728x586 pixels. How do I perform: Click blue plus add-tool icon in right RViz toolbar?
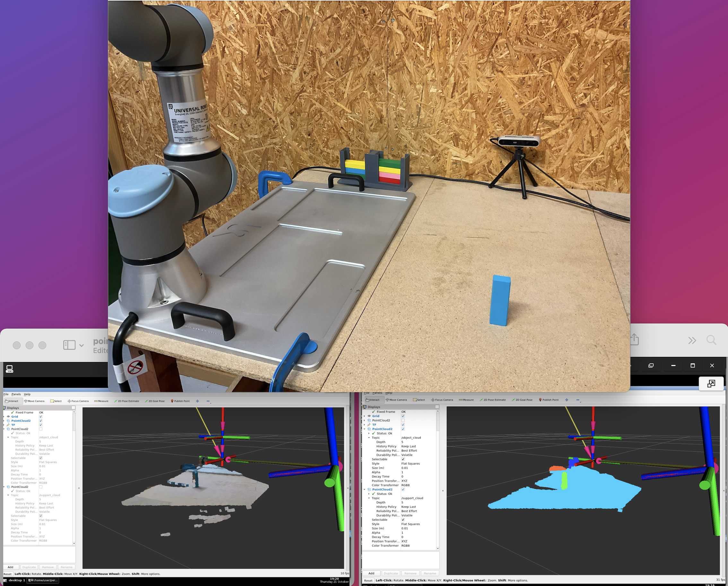[567, 400]
